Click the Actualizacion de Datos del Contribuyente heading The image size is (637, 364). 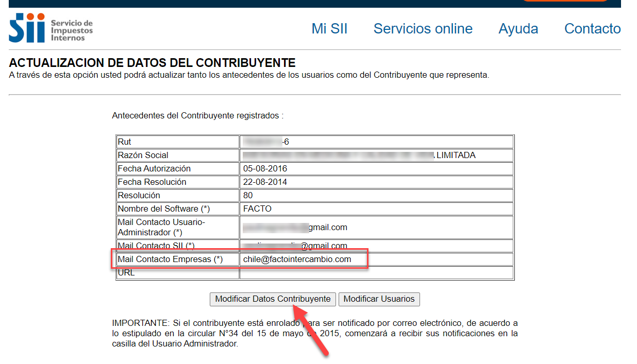click(x=152, y=63)
